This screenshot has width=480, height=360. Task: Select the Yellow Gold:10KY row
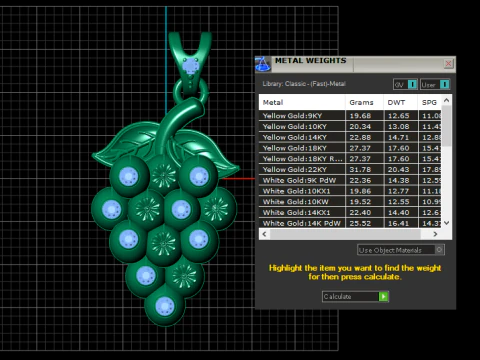coord(350,126)
